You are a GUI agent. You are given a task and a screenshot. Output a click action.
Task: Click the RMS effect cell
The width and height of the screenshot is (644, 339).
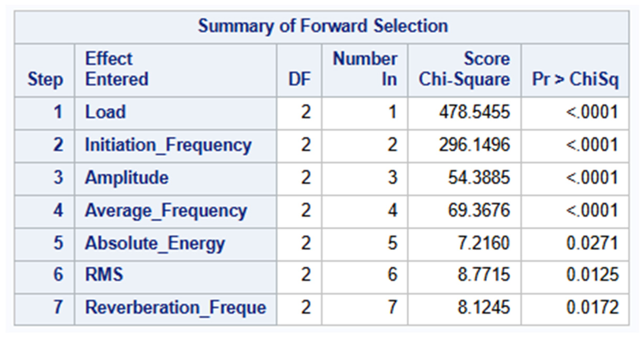(x=175, y=277)
